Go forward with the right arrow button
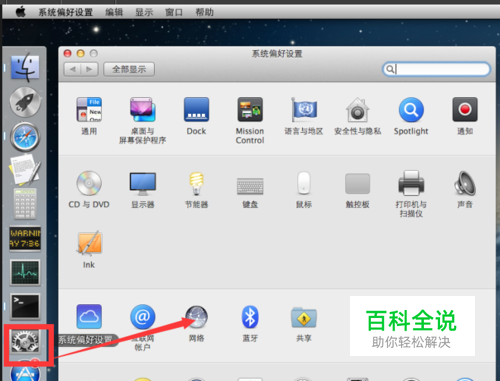500x381 pixels. click(89, 69)
